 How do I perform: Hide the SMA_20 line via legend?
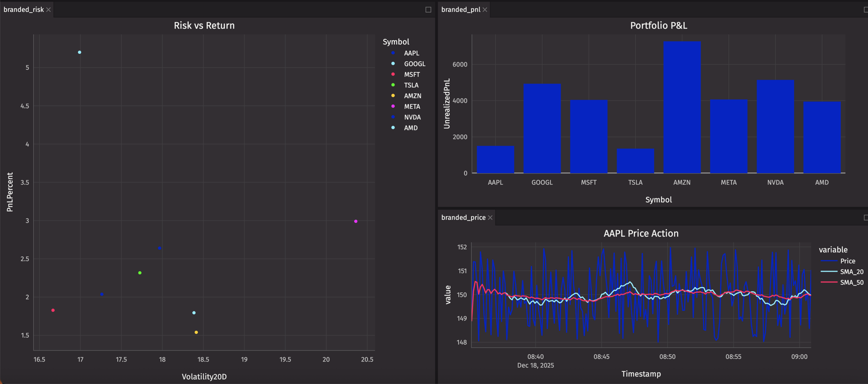pos(851,272)
